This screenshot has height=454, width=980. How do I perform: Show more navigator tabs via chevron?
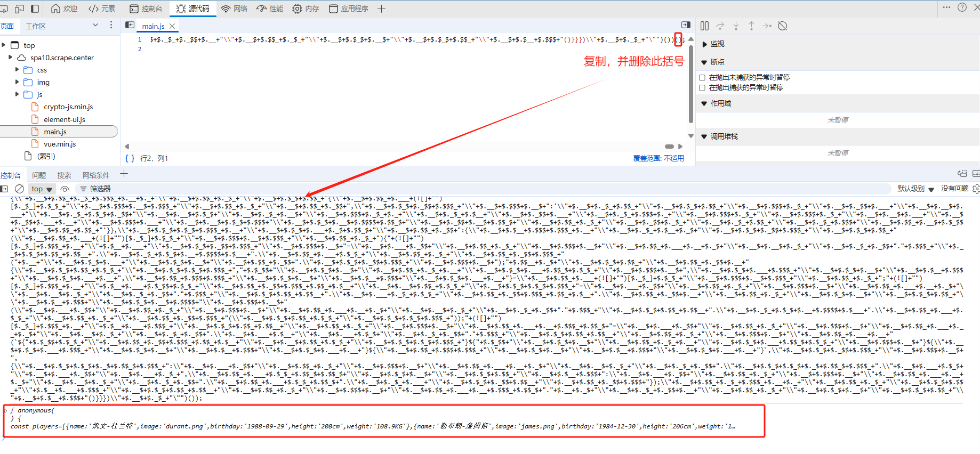[95, 25]
